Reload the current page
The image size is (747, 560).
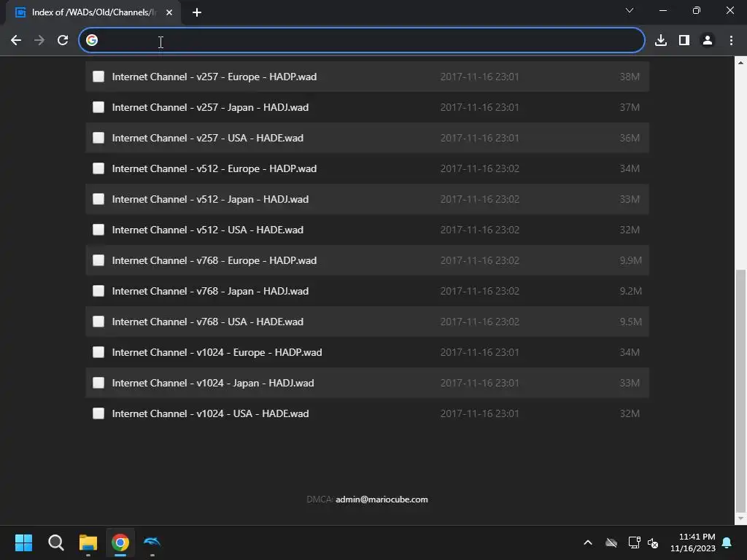(63, 41)
